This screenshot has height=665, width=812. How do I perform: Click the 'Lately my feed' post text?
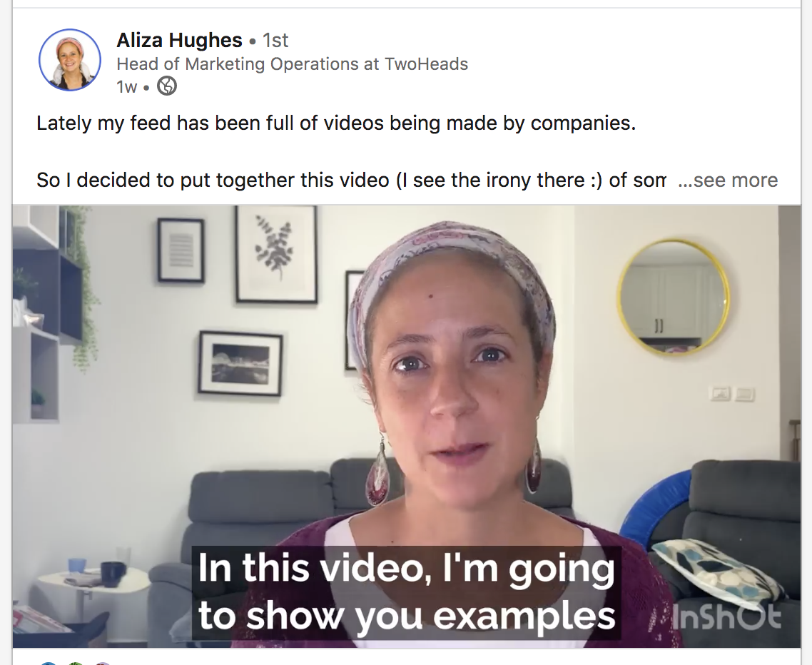(x=336, y=123)
